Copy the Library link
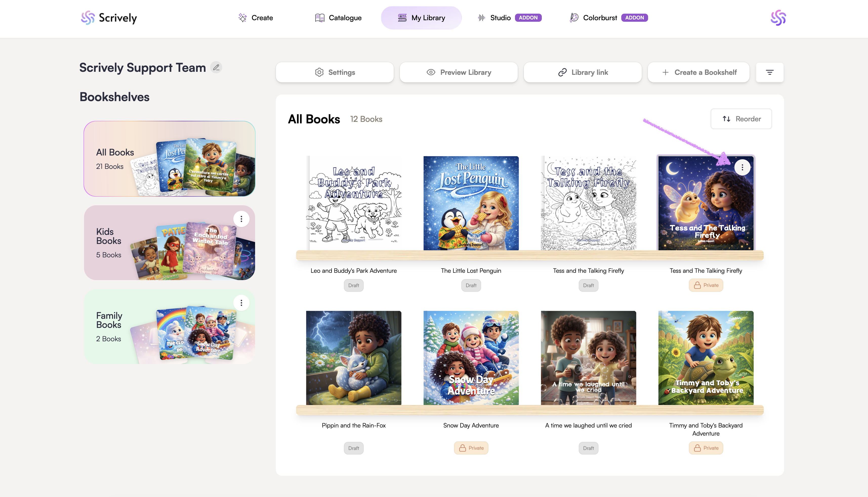Screen dimensions: 868x497 click(x=583, y=72)
